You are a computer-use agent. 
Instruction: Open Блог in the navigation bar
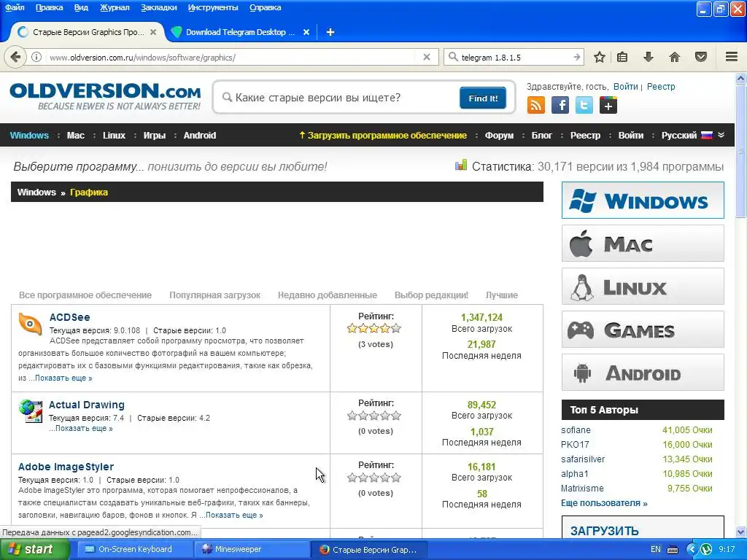(542, 135)
